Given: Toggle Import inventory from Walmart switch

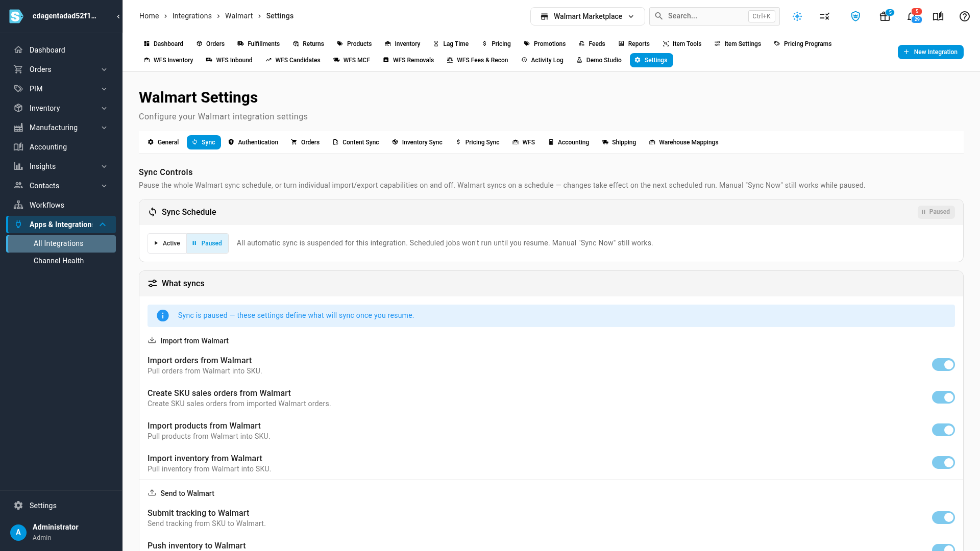Looking at the screenshot, I should [943, 463].
